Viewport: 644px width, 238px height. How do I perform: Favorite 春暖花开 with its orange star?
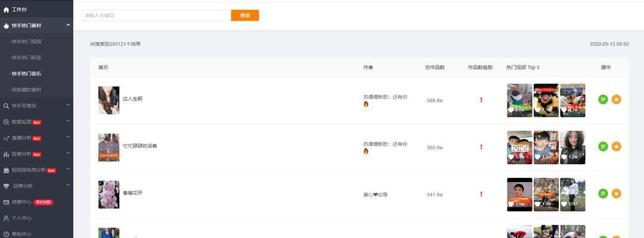[x=616, y=193]
